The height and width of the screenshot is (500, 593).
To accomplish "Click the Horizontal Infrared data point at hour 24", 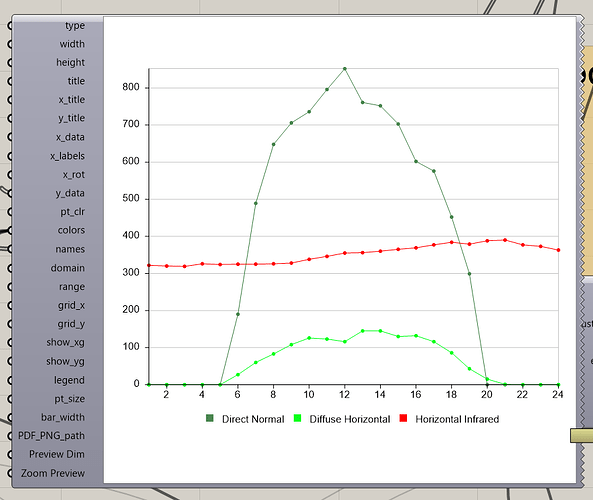I will [558, 250].
